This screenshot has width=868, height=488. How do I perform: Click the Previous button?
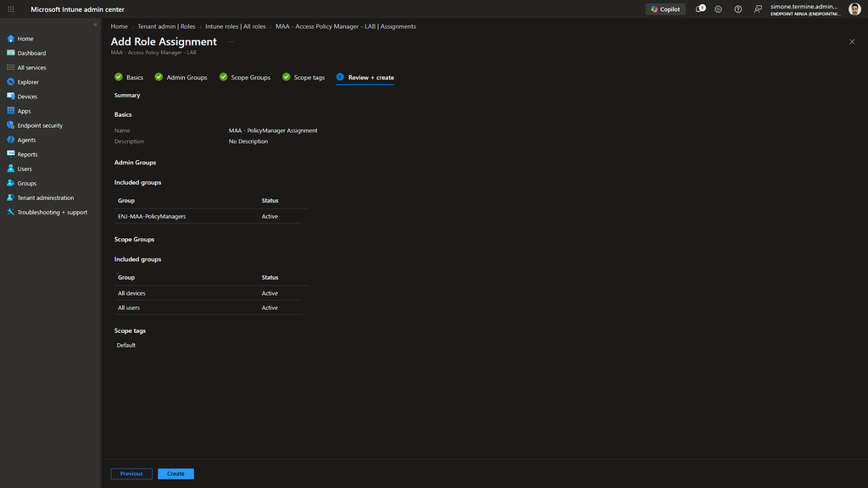131,474
